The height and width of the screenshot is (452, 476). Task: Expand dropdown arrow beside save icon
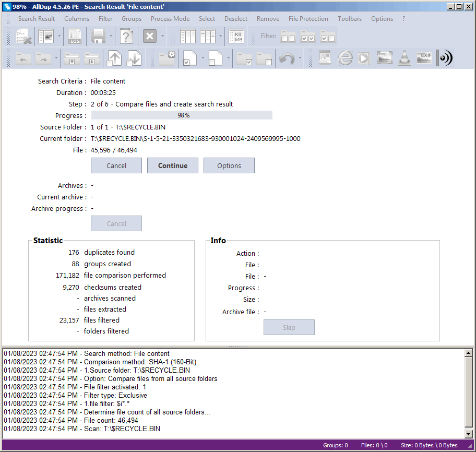click(111, 37)
